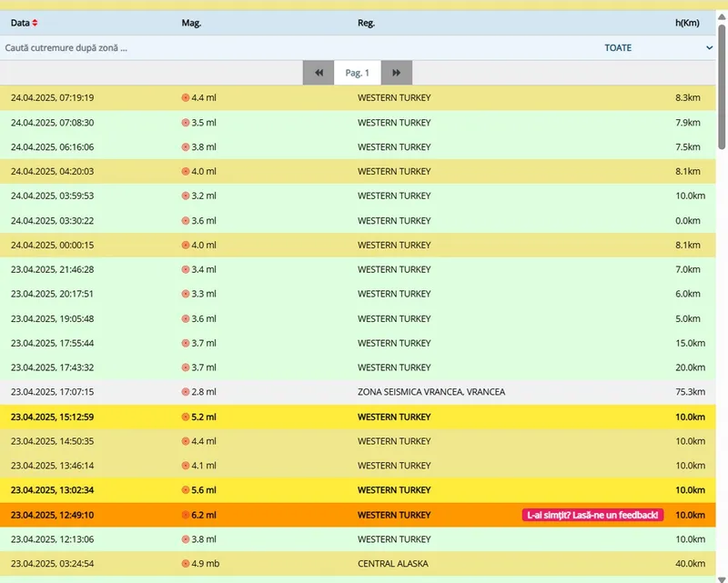
Task: Click the Reg. column header
Action: point(367,23)
